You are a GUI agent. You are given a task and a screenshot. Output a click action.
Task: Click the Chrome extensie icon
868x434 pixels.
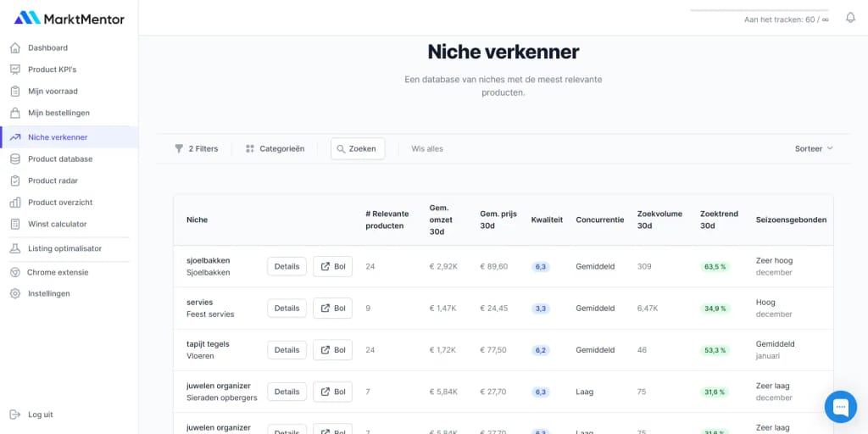15,272
